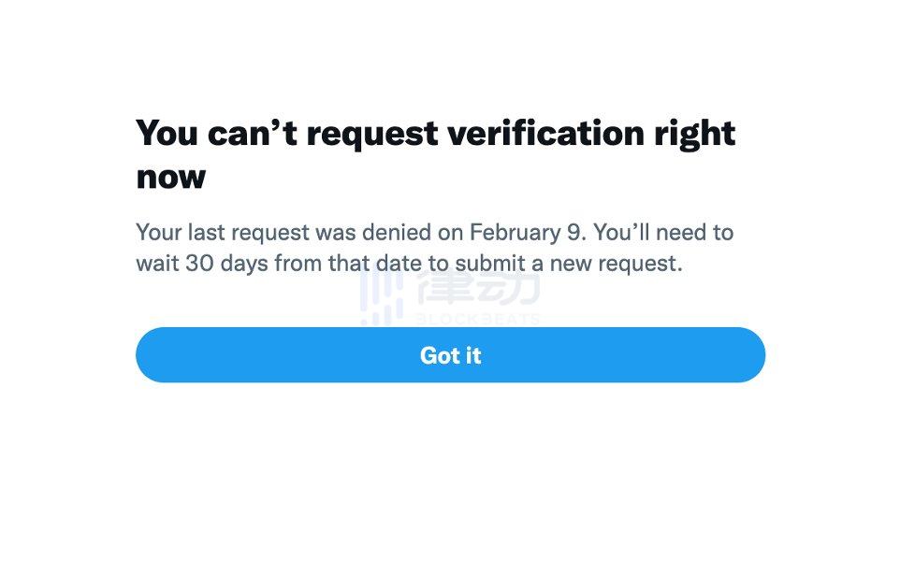Image resolution: width=900 pixels, height=588 pixels.
Task: Click the "30 days" text
Action: 227,264
